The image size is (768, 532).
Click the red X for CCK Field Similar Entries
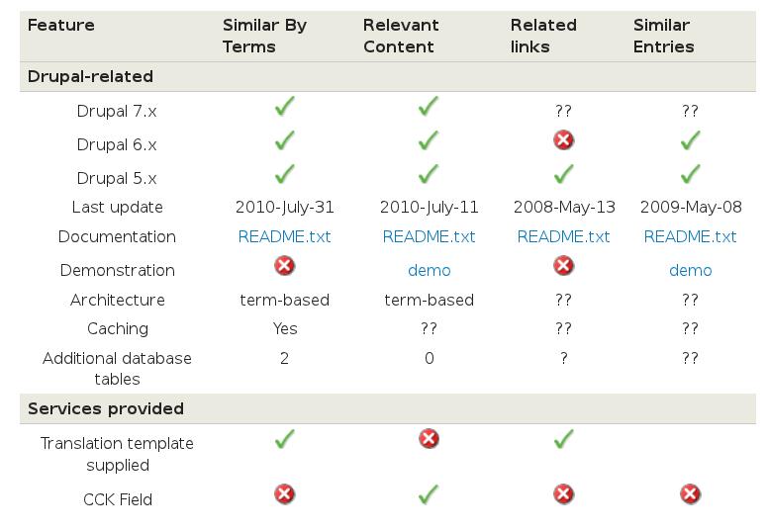pyautogui.click(x=690, y=493)
